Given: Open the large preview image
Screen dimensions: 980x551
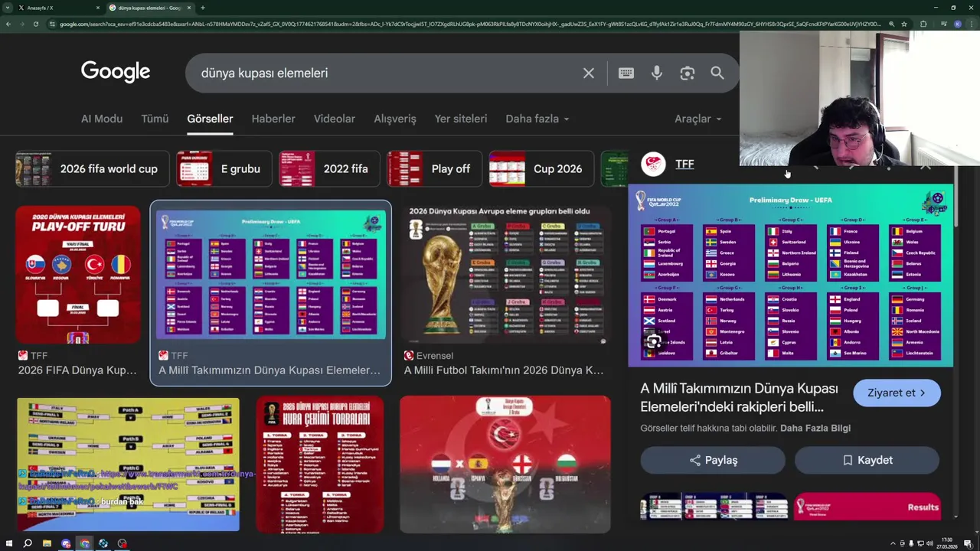Looking at the screenshot, I should click(790, 275).
